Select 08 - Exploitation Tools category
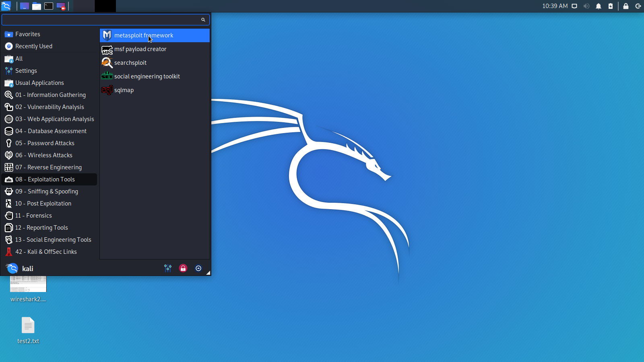Image resolution: width=644 pixels, height=362 pixels. 49,179
